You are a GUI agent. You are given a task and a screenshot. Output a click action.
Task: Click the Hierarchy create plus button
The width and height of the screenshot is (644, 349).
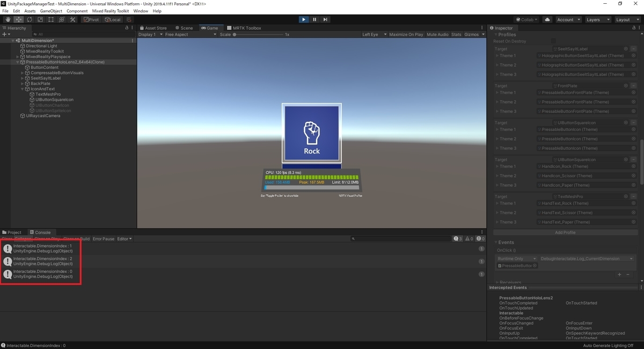[x=5, y=34]
